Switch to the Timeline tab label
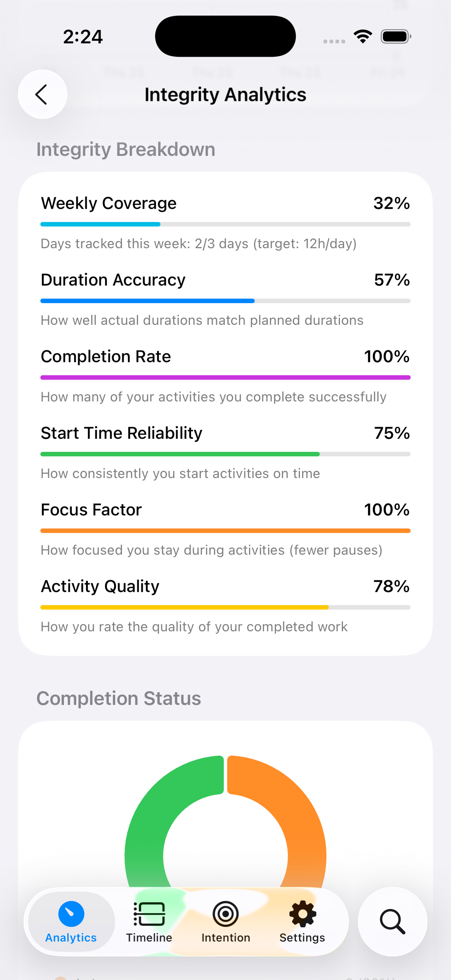 149,938
